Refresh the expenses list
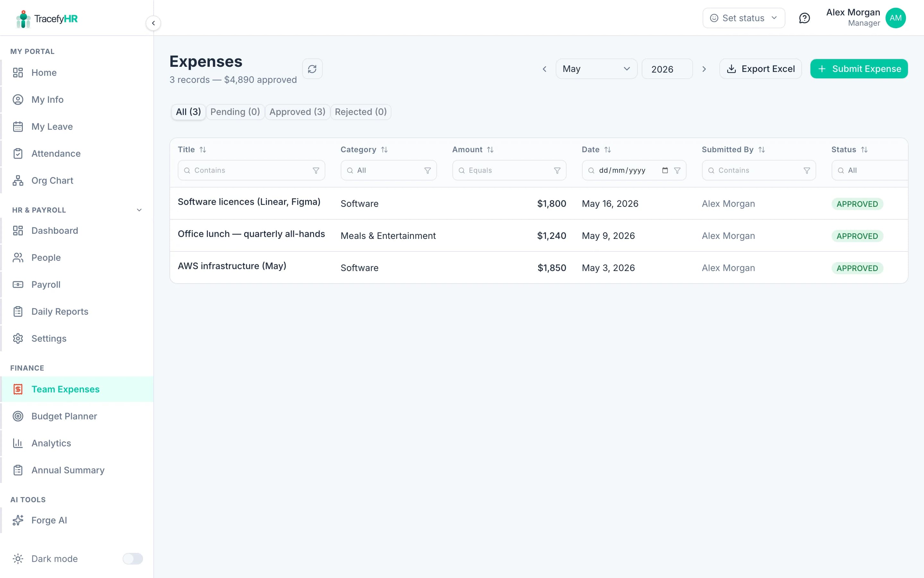Screen dimensions: 924x578 (x=312, y=69)
